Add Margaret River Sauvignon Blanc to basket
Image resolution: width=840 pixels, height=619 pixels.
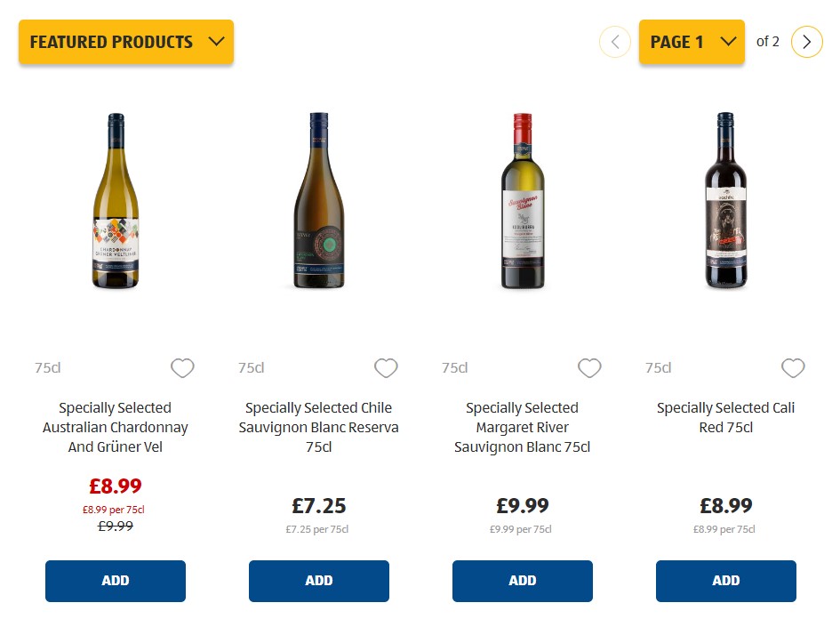[x=522, y=580]
